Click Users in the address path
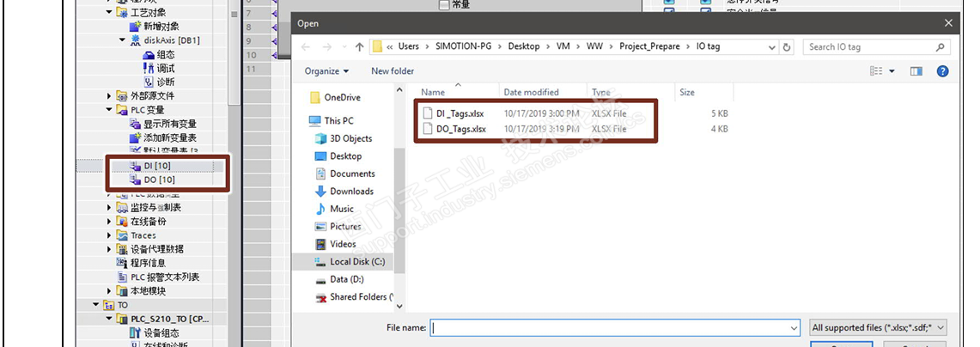The width and height of the screenshot is (980, 347). click(x=409, y=46)
